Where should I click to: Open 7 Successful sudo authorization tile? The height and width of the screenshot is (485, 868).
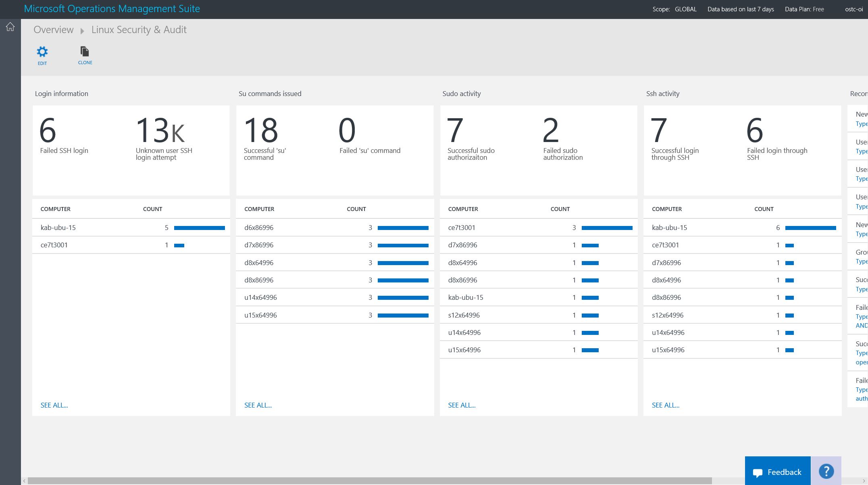pos(471,138)
